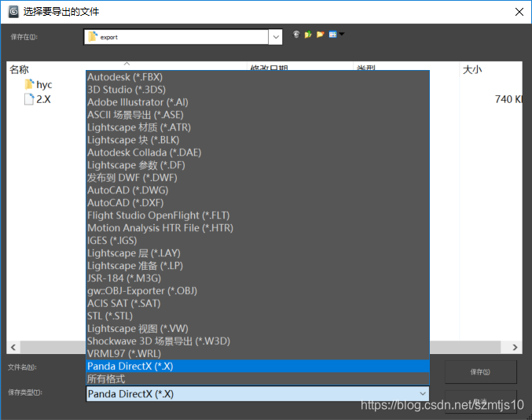
Task: Choose VRML97 (*.WRL) format
Action: [x=258, y=353]
